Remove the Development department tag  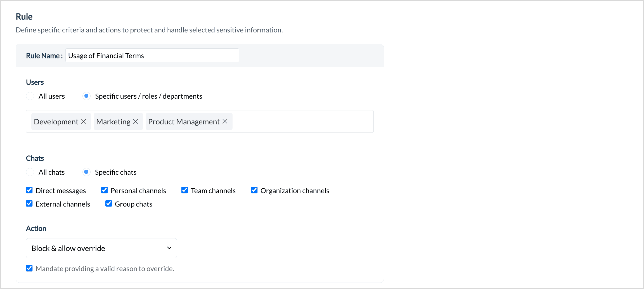coord(84,122)
